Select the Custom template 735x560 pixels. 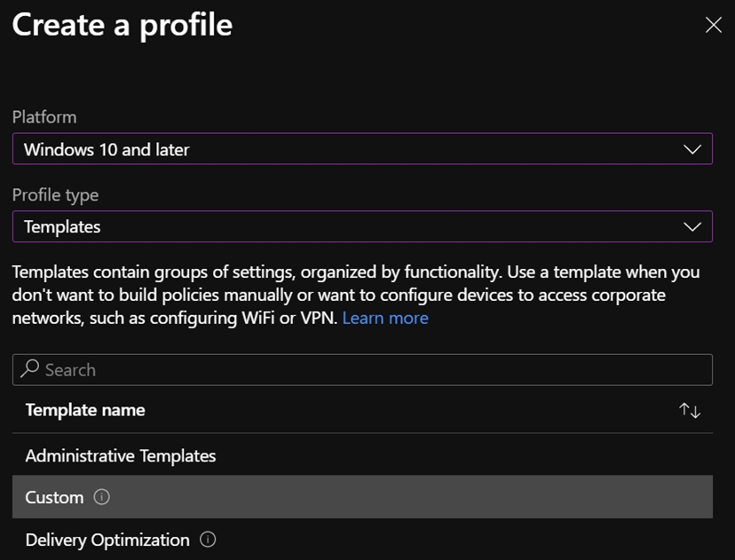click(x=55, y=498)
